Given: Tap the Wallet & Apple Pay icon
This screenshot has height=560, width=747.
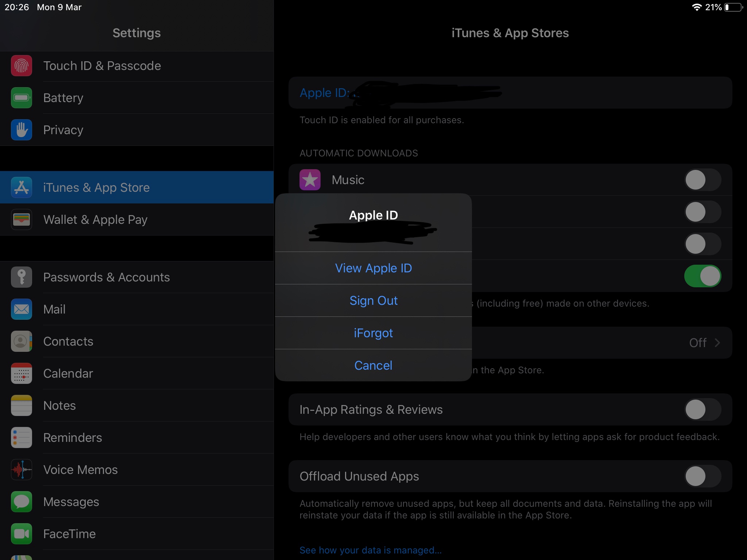Looking at the screenshot, I should point(22,219).
